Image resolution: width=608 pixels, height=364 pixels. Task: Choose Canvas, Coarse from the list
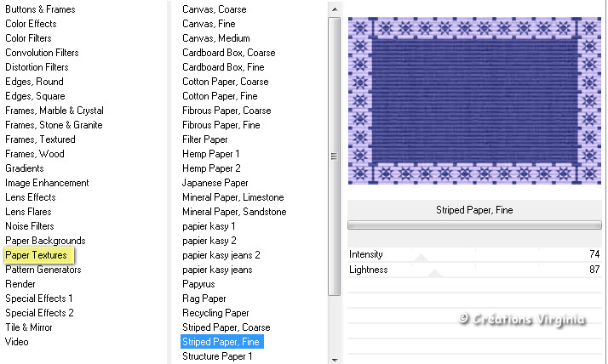[215, 9]
